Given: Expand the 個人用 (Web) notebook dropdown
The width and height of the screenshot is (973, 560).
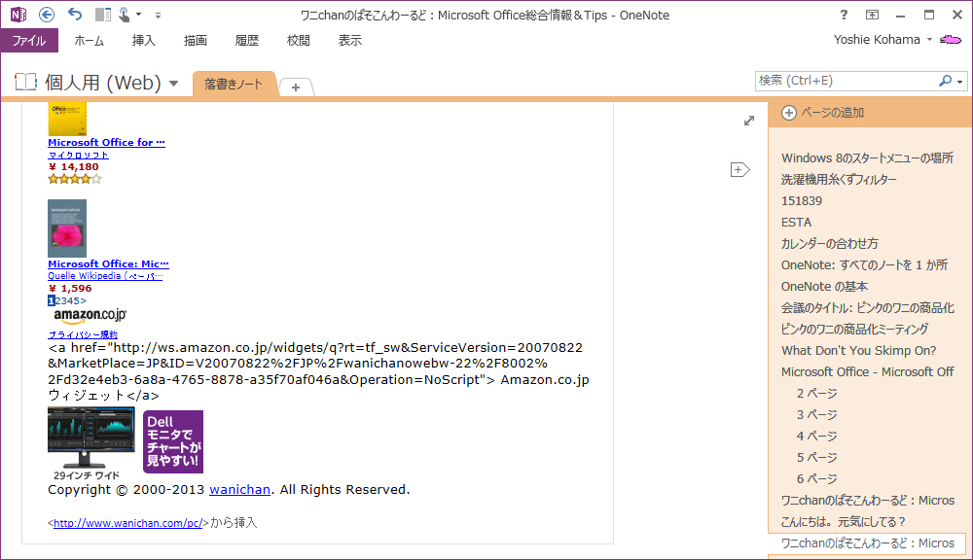Looking at the screenshot, I should click(x=174, y=83).
